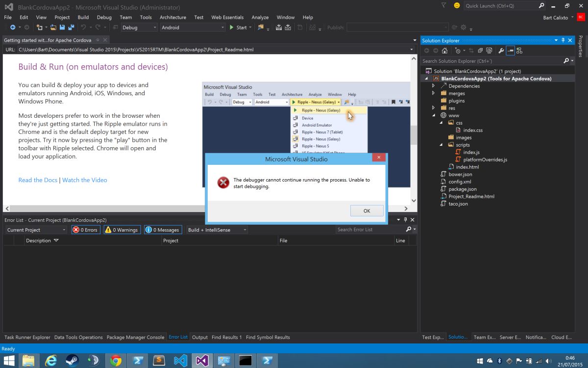
Task: Click the Undo toolbar icon
Action: pos(83,27)
